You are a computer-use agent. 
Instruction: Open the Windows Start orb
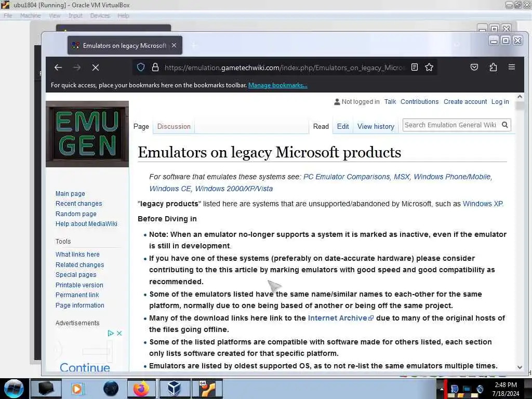[14, 389]
